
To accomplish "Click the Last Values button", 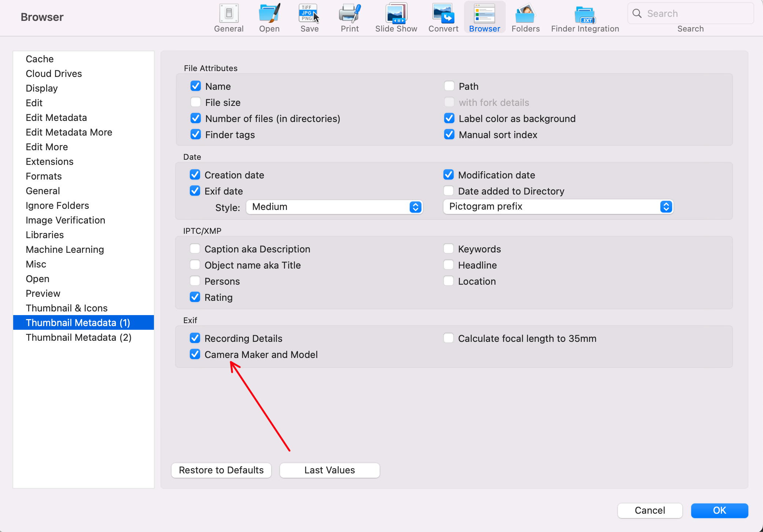I will point(329,470).
